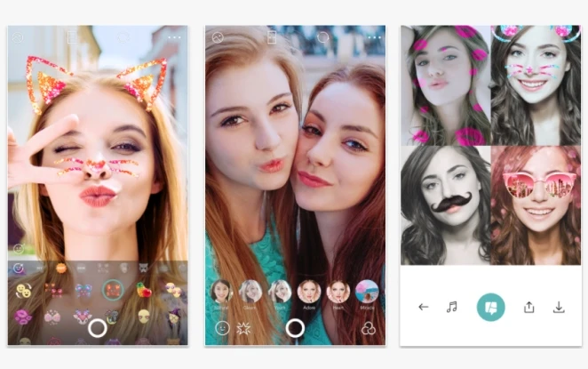
Task: Select the Adore beauty filter
Action: [308, 291]
